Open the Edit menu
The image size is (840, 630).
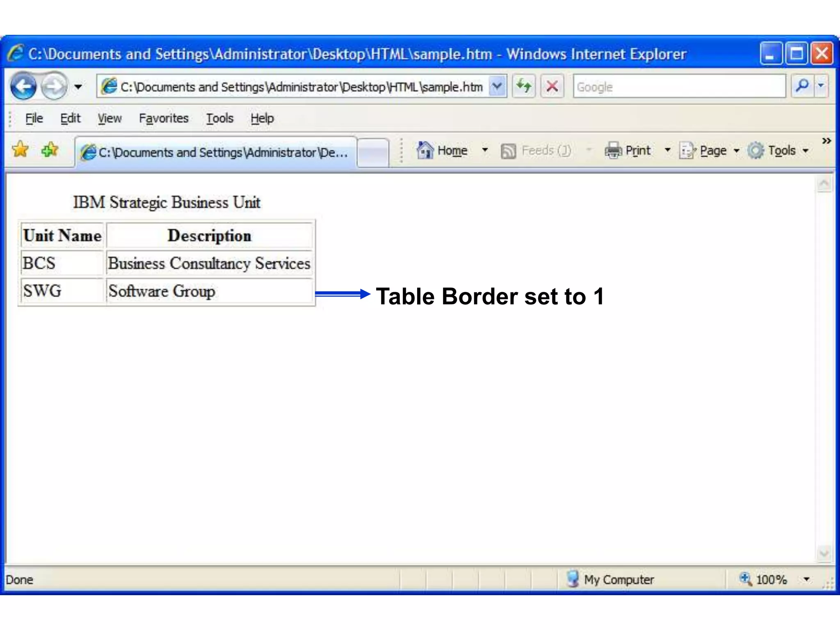pyautogui.click(x=70, y=118)
